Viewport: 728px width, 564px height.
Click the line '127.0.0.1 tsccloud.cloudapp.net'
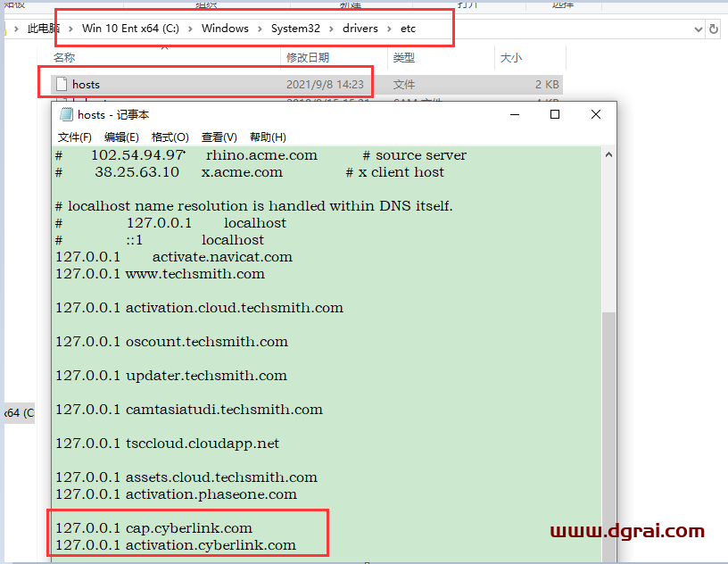(167, 444)
